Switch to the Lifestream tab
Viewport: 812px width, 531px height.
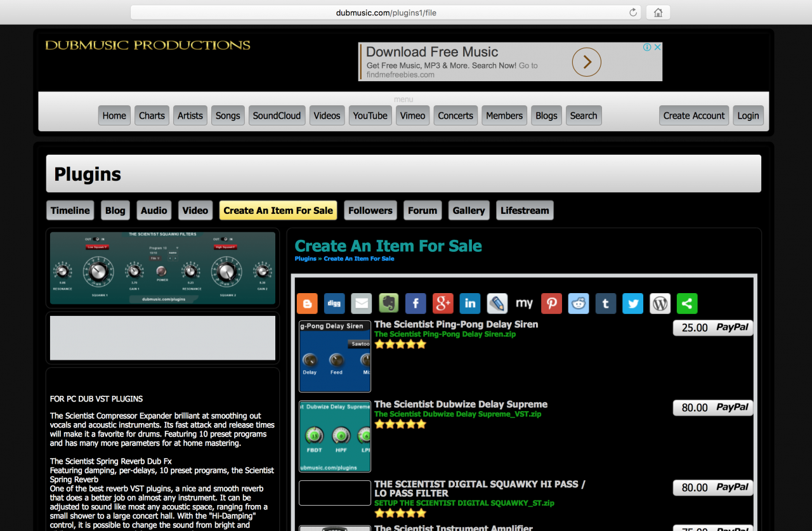click(x=525, y=211)
